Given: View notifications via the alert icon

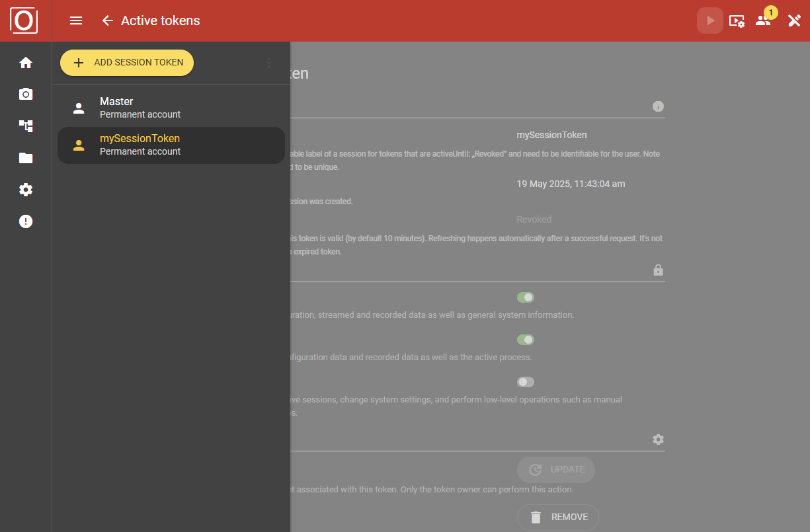Looking at the screenshot, I should (x=25, y=221).
